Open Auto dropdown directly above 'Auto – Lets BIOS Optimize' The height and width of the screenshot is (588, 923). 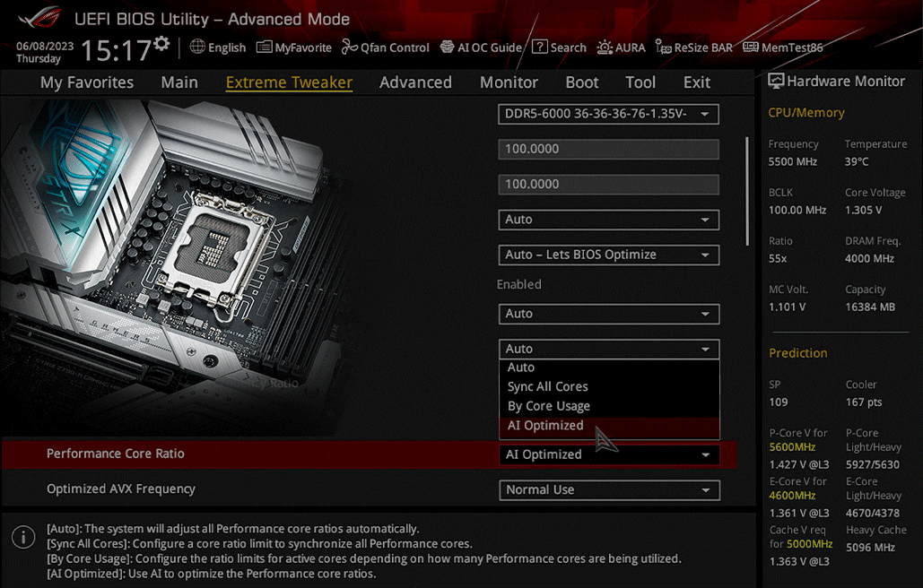[609, 220]
